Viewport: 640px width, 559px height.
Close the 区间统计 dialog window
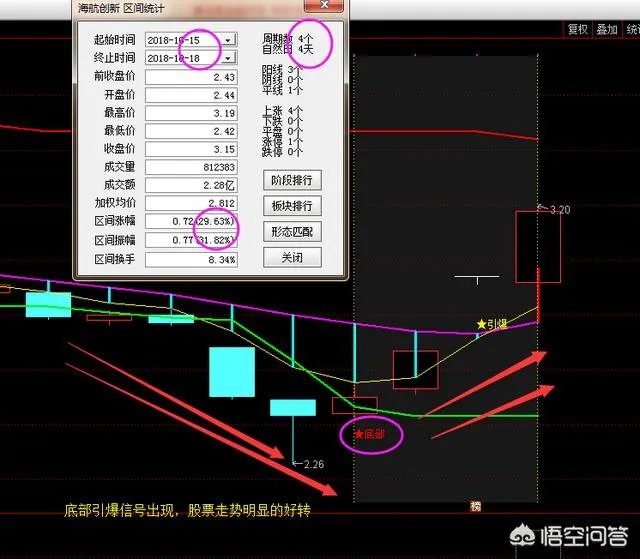click(324, 5)
